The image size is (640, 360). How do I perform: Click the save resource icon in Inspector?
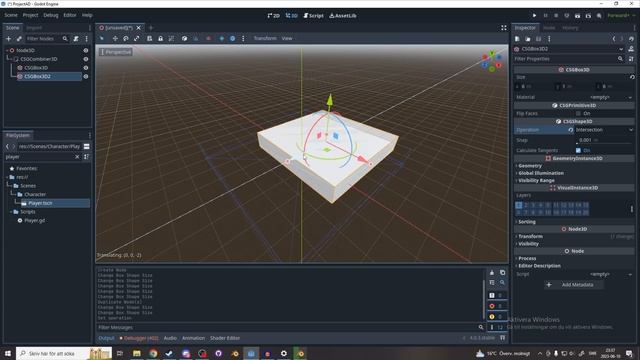538,39
